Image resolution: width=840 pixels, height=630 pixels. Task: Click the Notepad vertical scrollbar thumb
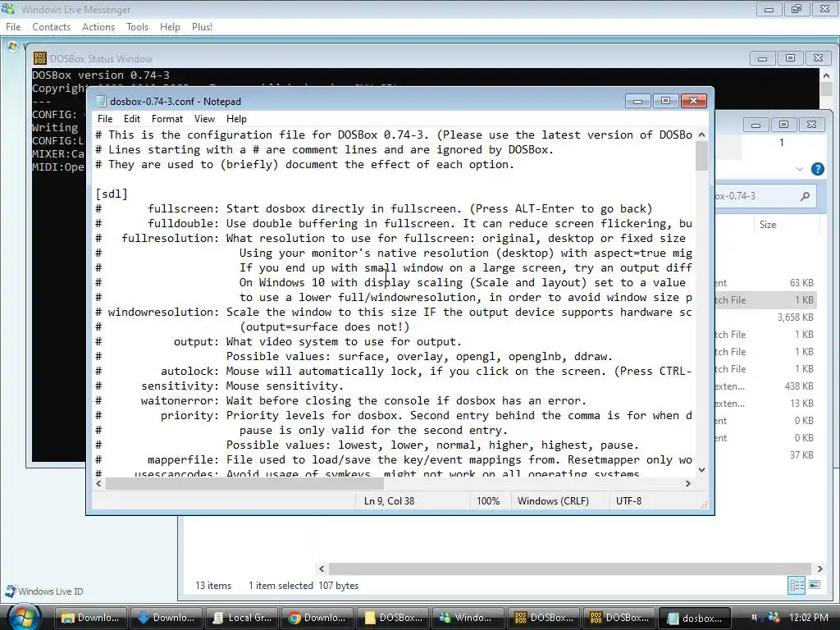tap(702, 157)
